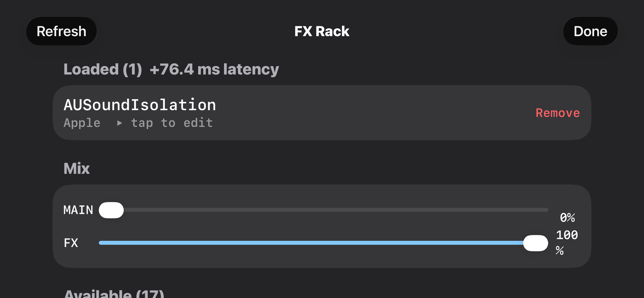Click the Loaded (1) latency header
This screenshot has width=644, height=298.
coord(171,69)
